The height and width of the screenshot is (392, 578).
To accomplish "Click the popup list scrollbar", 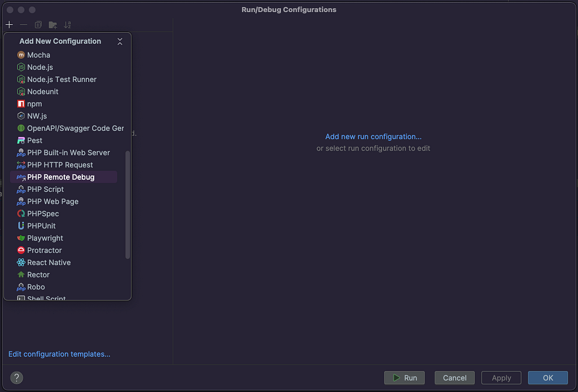I will (x=128, y=205).
